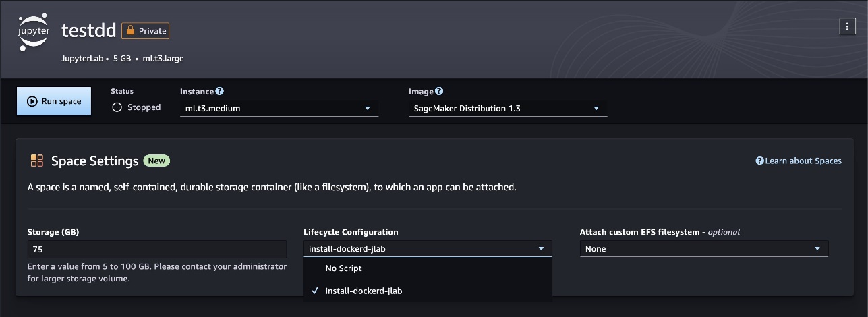This screenshot has height=317, width=868.
Task: Click the Run space button
Action: pyautogui.click(x=54, y=101)
